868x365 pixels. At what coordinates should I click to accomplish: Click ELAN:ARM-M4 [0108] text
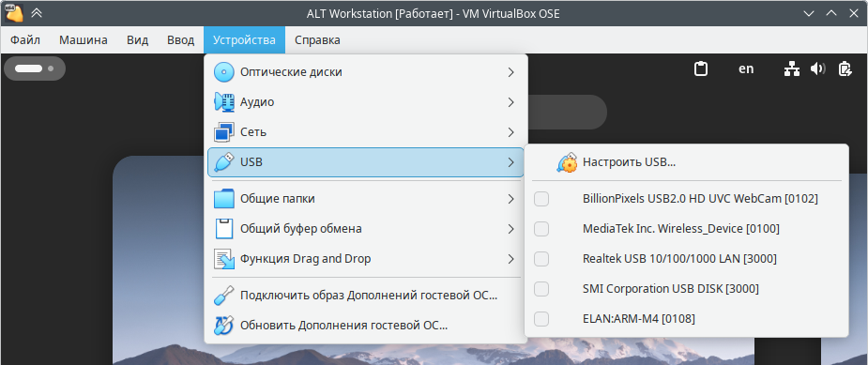click(639, 318)
